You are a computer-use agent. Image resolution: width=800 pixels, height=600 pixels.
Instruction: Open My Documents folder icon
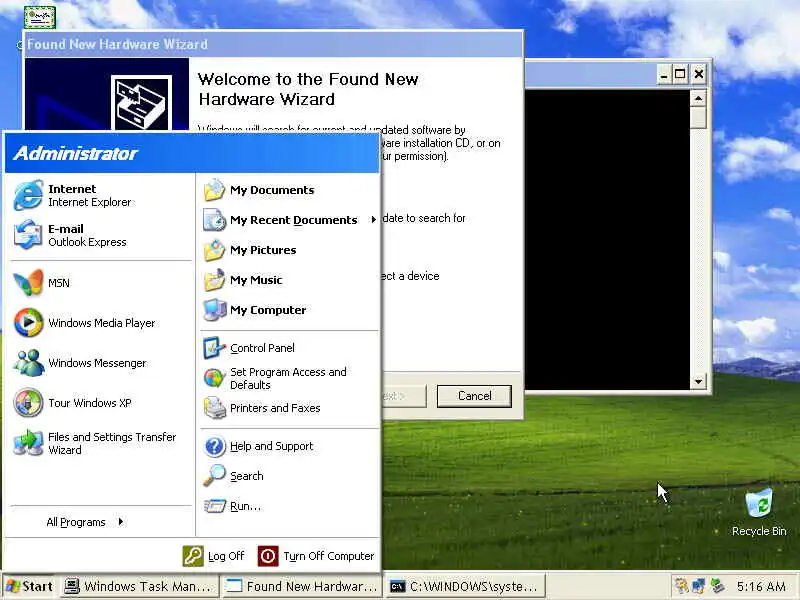(x=214, y=190)
